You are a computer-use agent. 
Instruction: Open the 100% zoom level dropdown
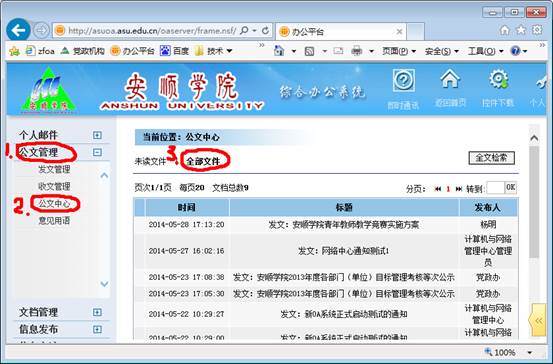(x=530, y=352)
